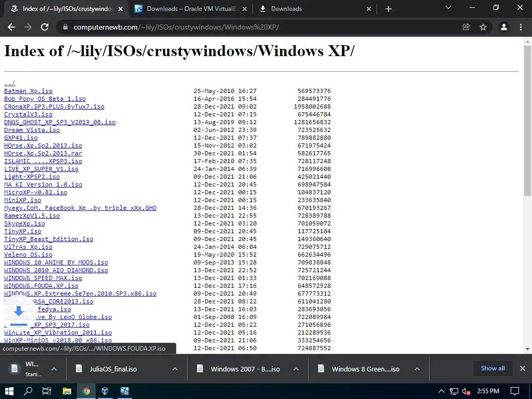Click the page vertical scrollbar thumb

(x=527, y=121)
